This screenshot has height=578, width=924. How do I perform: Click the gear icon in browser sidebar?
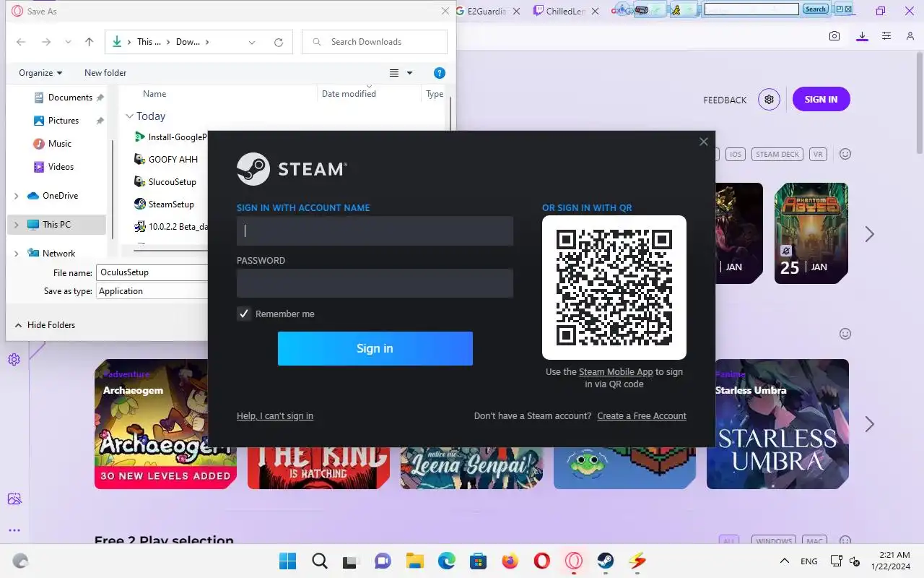click(x=14, y=359)
